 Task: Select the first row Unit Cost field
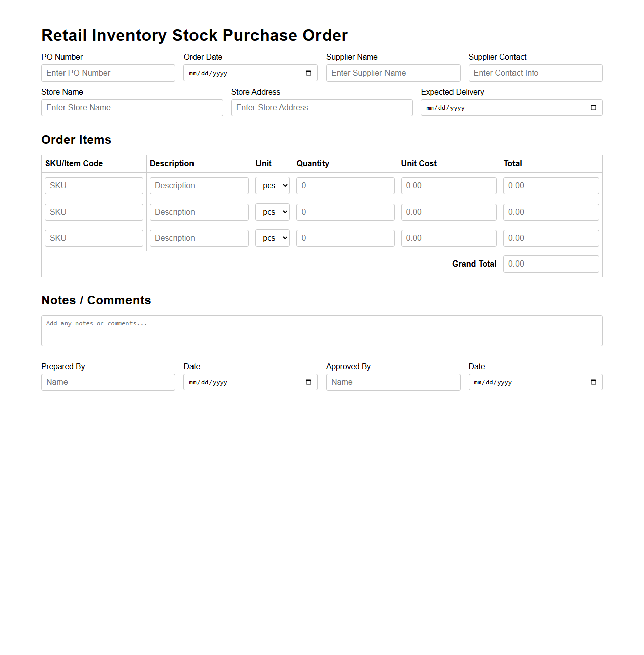448,185
